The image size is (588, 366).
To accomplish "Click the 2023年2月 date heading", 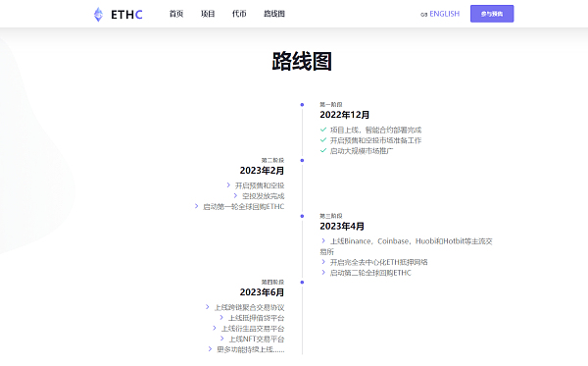I will pos(262,171).
